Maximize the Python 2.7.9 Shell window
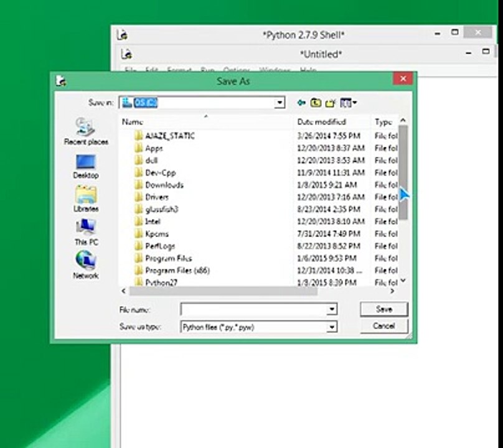Image resolution: width=503 pixels, height=448 pixels. tap(454, 32)
